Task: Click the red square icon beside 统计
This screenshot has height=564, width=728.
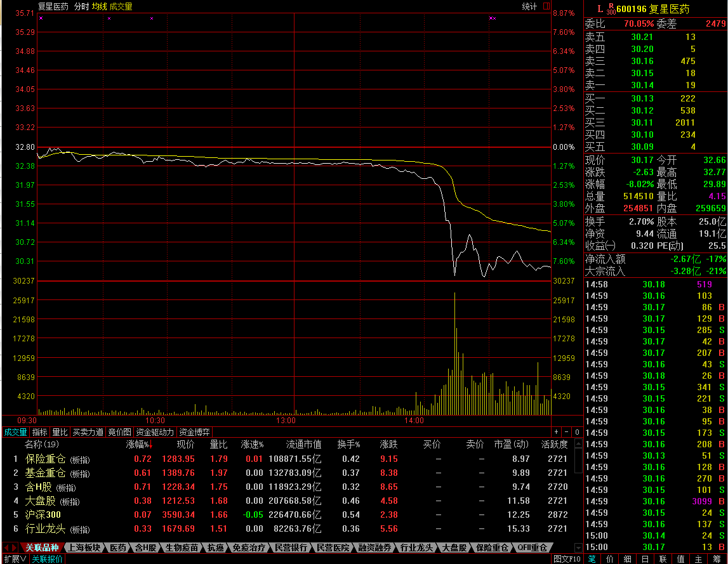Action: tap(546, 6)
